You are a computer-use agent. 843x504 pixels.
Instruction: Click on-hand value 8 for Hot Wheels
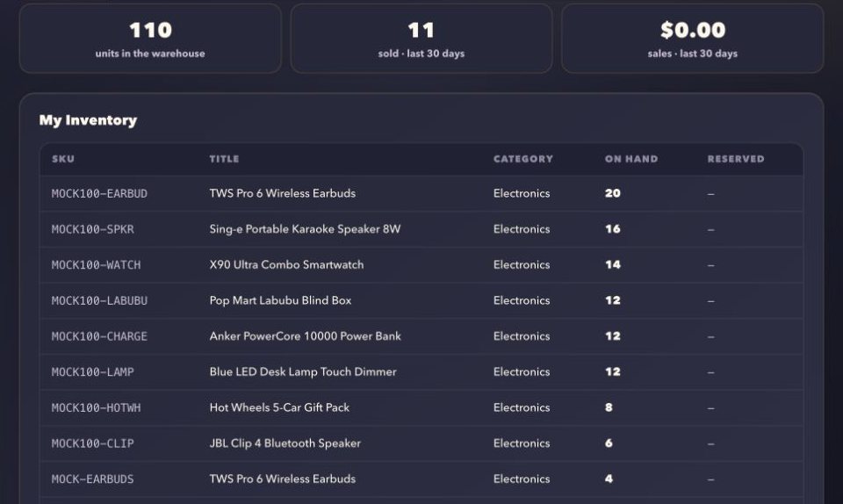(x=609, y=407)
